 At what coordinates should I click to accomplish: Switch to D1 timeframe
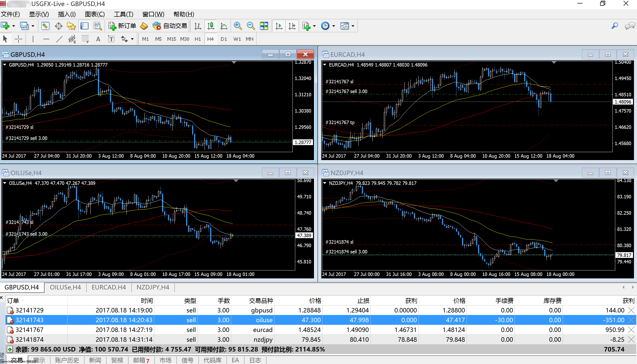pyautogui.click(x=224, y=39)
